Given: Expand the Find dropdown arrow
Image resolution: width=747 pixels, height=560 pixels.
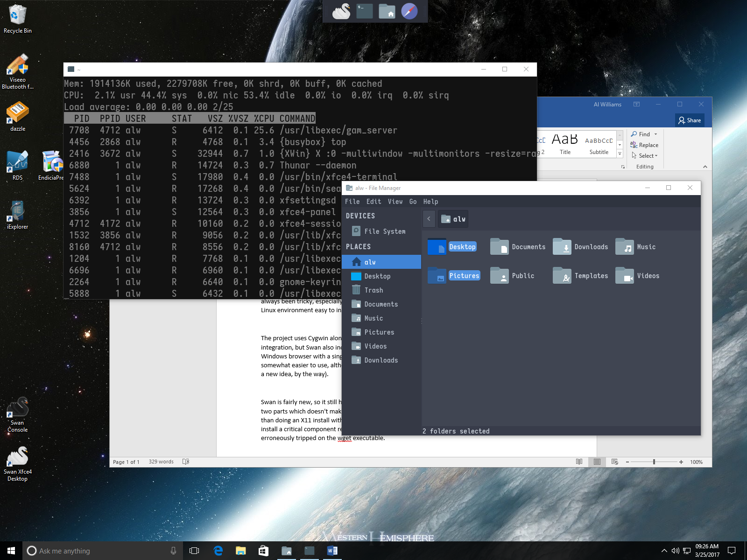Looking at the screenshot, I should (x=655, y=134).
